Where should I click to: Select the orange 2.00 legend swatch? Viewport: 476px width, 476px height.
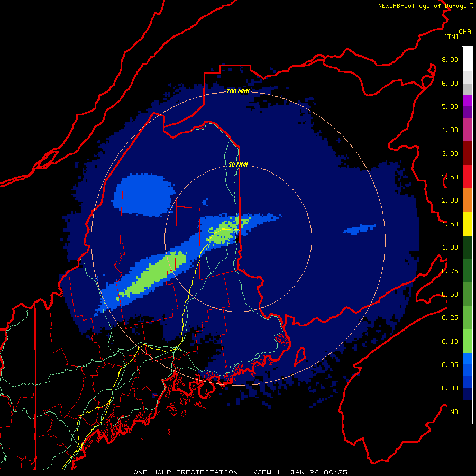(x=467, y=200)
